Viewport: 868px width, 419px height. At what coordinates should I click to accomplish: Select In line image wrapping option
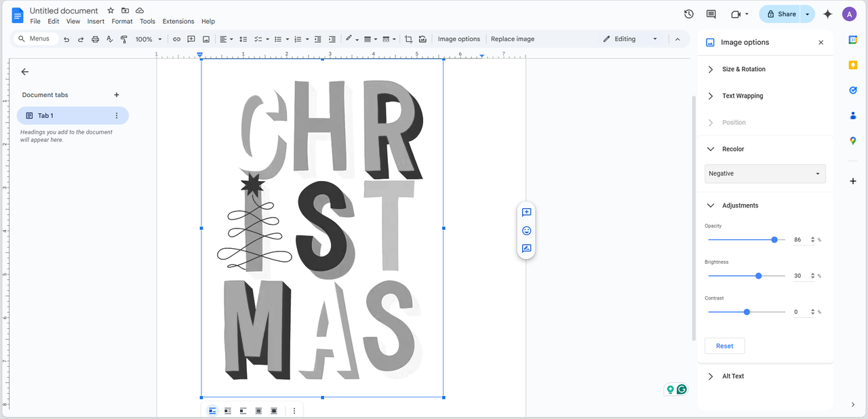212,411
